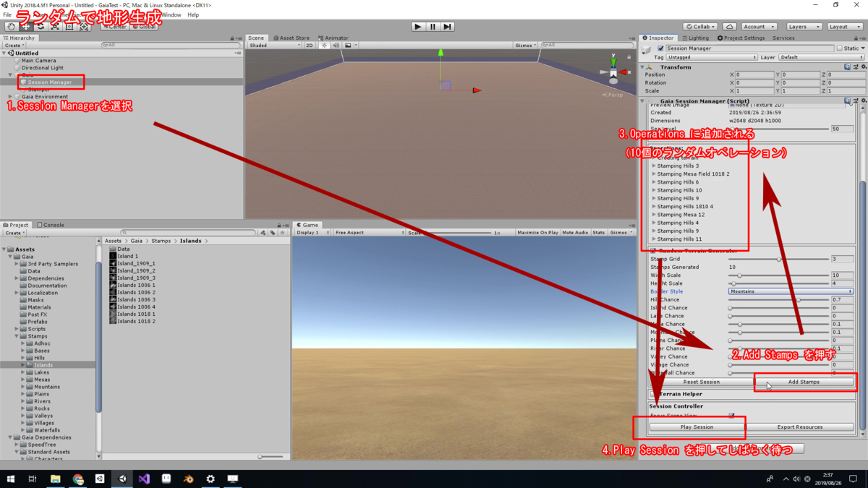
Task: Toggle Mute Audio in Game view
Action: (x=575, y=233)
